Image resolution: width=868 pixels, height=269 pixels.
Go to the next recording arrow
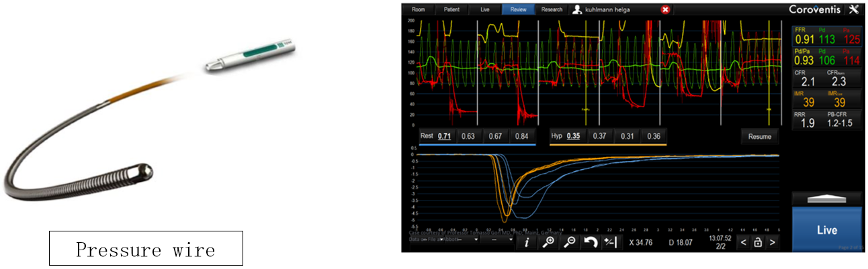[x=772, y=242]
